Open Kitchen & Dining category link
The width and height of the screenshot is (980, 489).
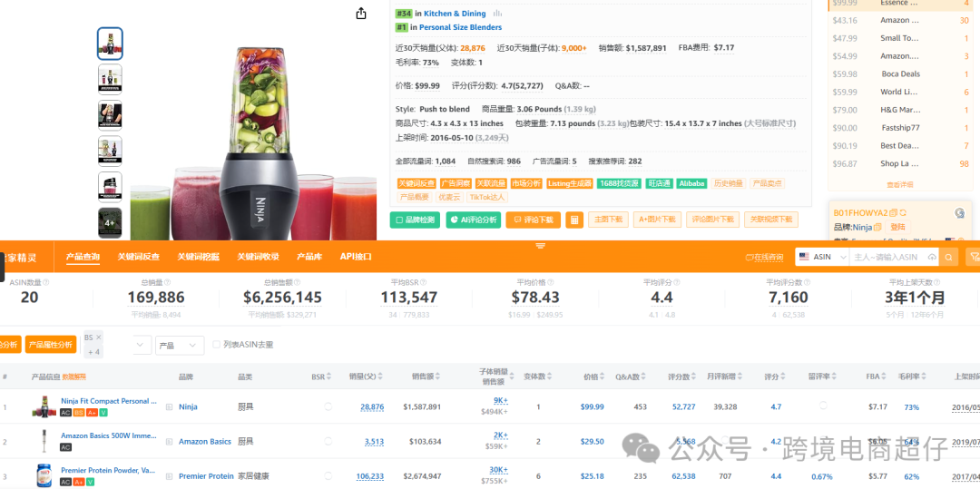click(x=456, y=13)
